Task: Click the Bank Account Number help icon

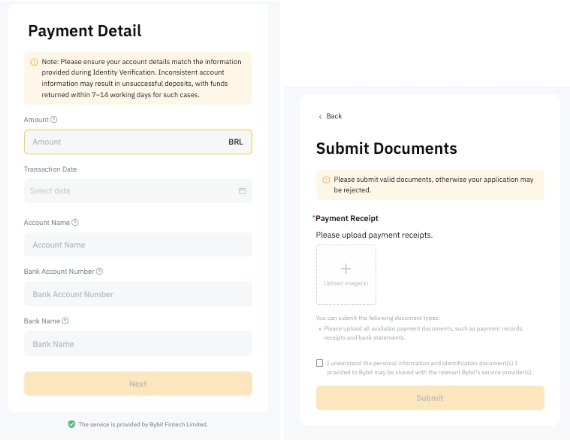Action: tap(99, 271)
